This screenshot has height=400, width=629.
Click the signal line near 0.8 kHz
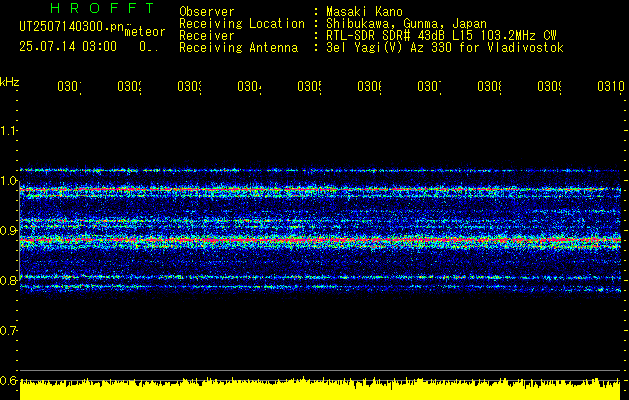(x=320, y=277)
